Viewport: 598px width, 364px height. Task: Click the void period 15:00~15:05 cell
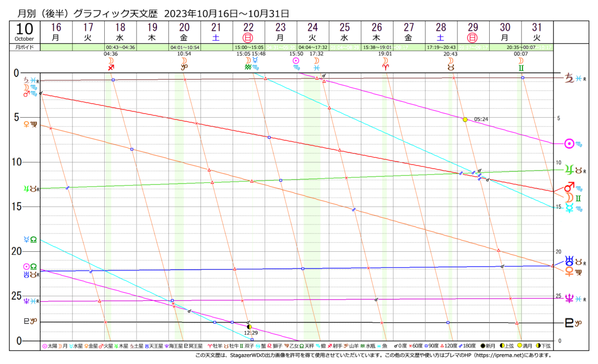coord(248,47)
